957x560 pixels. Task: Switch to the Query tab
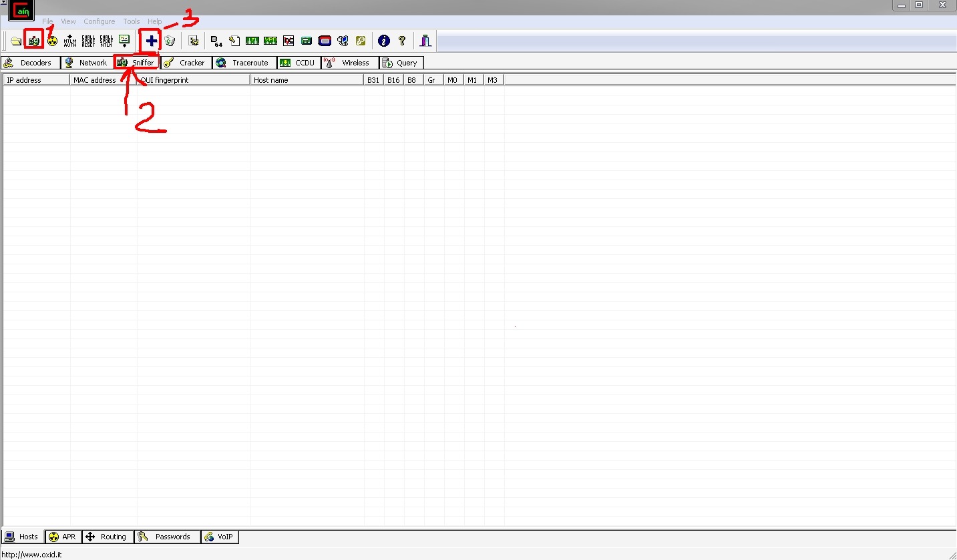tap(401, 63)
